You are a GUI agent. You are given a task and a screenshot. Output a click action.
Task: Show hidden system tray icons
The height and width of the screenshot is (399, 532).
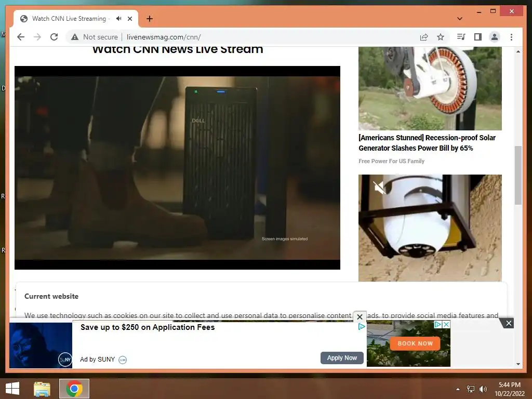(x=458, y=389)
